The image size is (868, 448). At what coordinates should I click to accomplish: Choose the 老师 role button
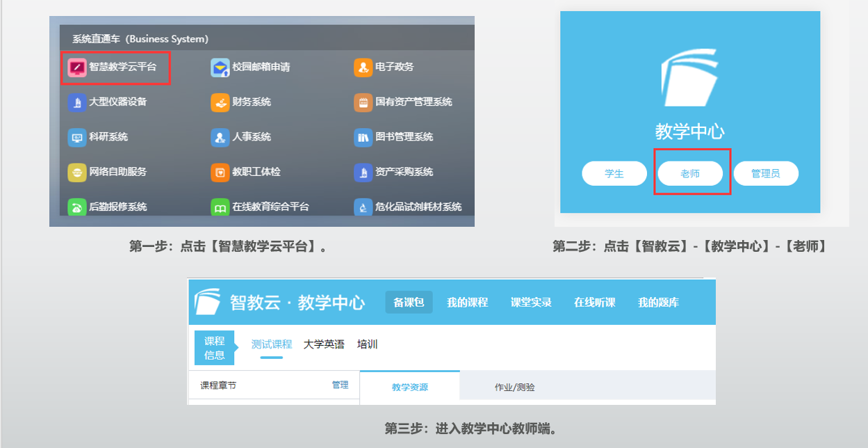coord(690,173)
